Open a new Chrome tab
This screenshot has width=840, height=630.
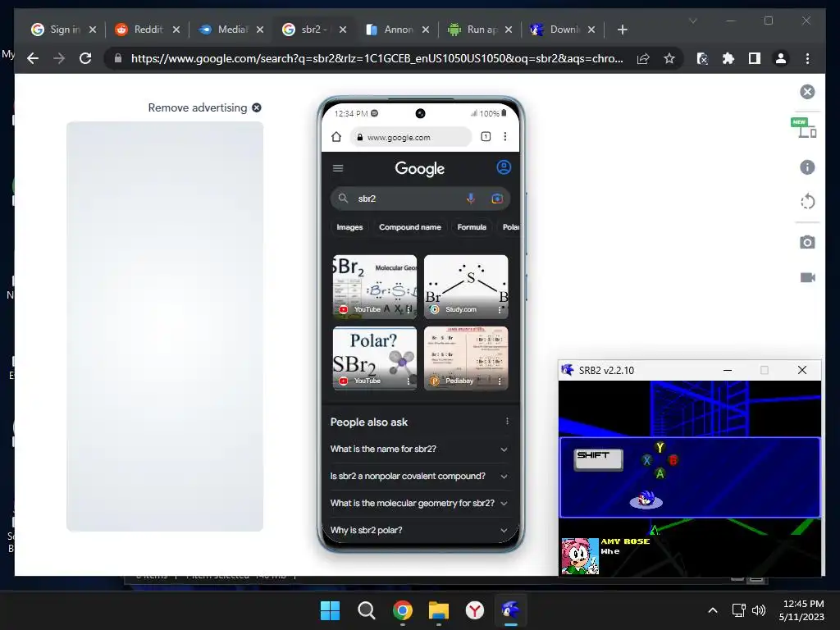[x=622, y=30]
